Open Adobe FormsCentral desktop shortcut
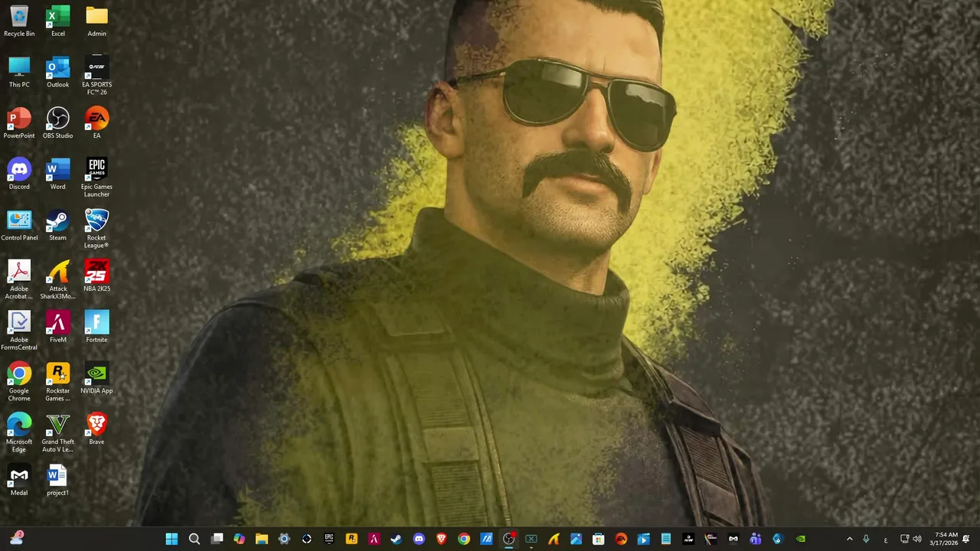The image size is (980, 551). point(19,331)
